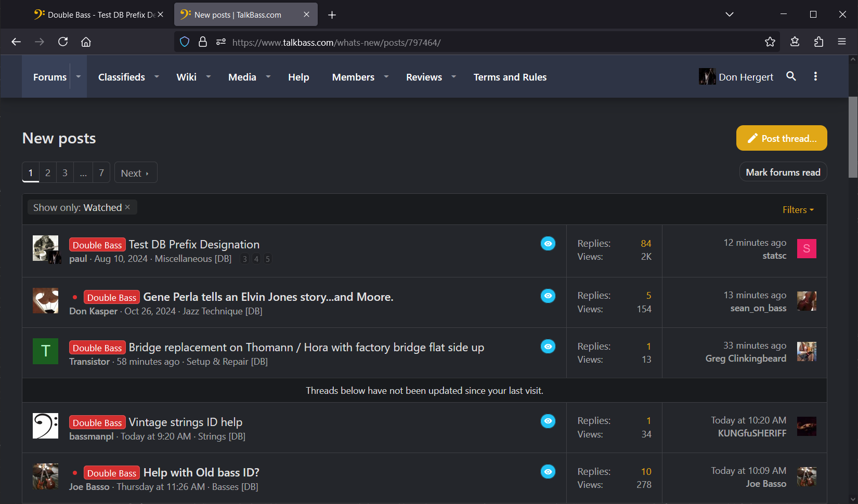Click Mark forums read
858x504 pixels.
click(783, 172)
